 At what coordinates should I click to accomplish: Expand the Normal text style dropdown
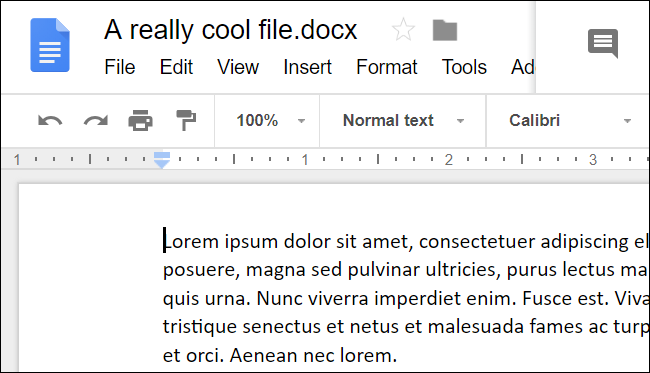403,121
